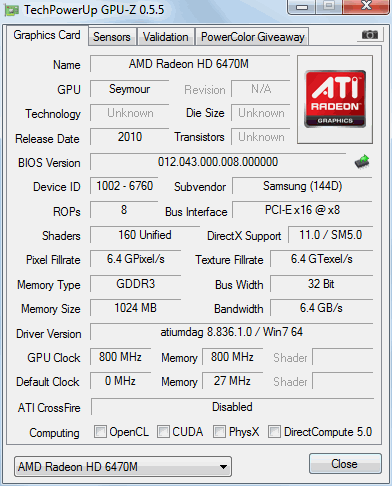The image size is (392, 486).
Task: Click the Device ID field 1002 - 6760
Action: (124, 186)
